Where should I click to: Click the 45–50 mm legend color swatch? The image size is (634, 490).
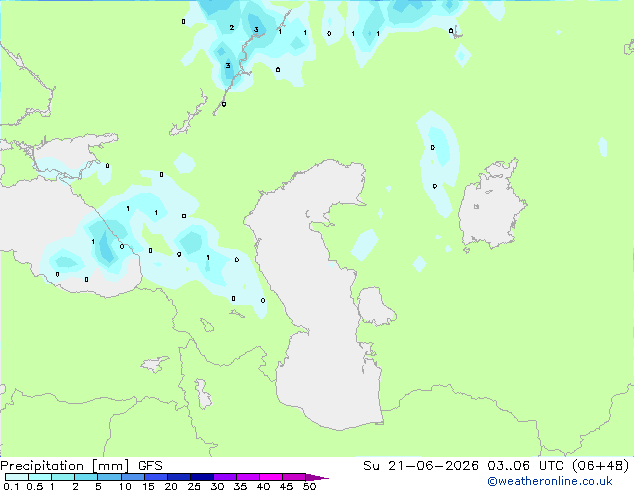(294, 477)
